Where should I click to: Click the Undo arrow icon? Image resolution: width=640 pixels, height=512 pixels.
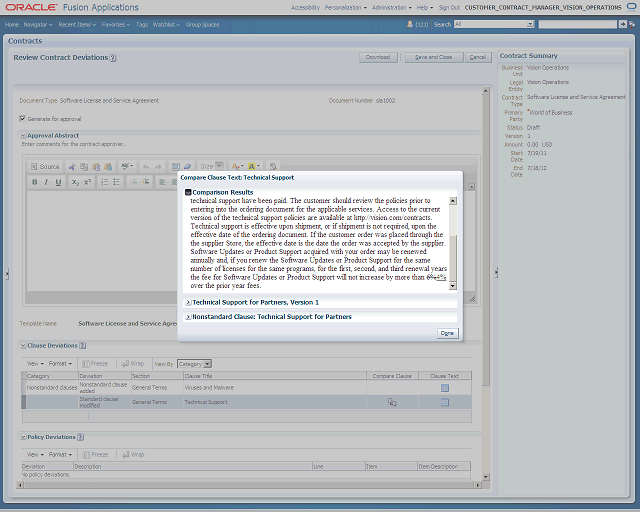click(x=146, y=167)
